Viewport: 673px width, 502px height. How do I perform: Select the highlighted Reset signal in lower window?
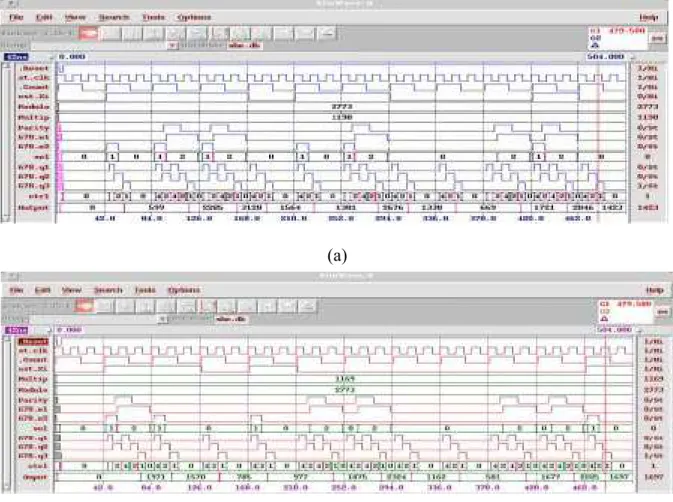coord(33,342)
